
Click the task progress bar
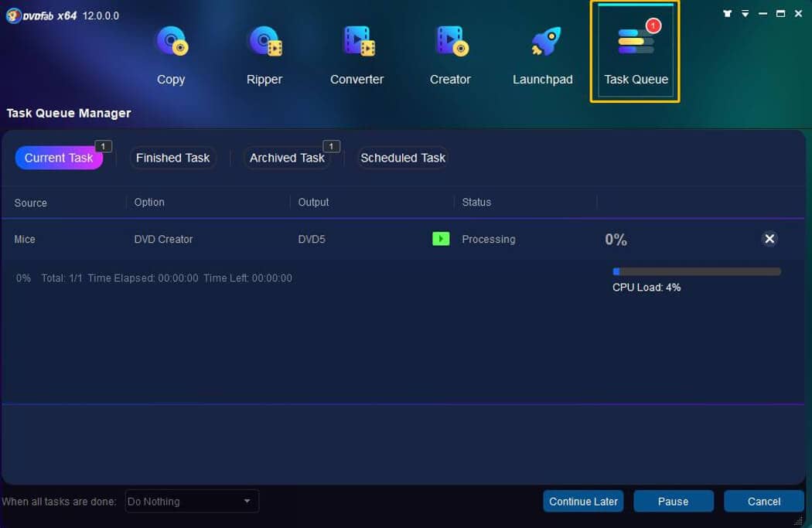click(x=696, y=271)
